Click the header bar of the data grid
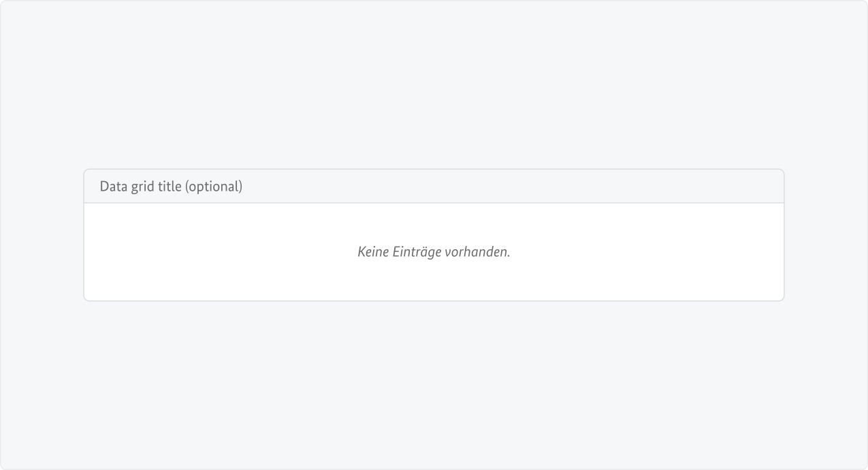This screenshot has height=470, width=868. [x=434, y=185]
